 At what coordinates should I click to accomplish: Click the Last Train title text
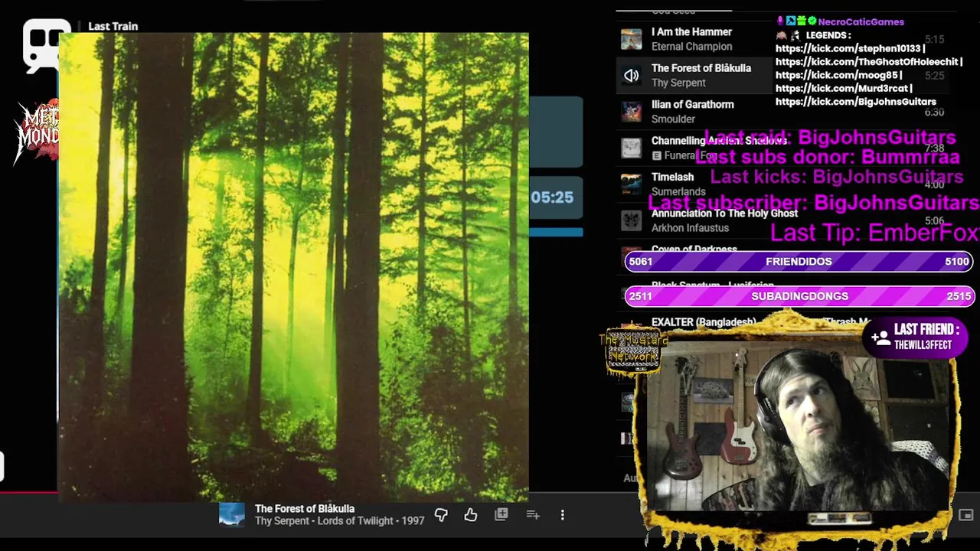(x=113, y=26)
